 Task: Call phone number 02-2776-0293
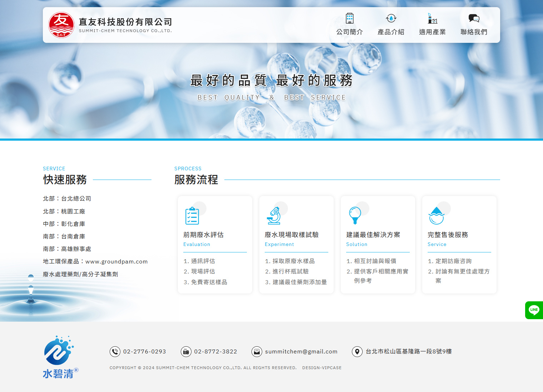(145, 352)
